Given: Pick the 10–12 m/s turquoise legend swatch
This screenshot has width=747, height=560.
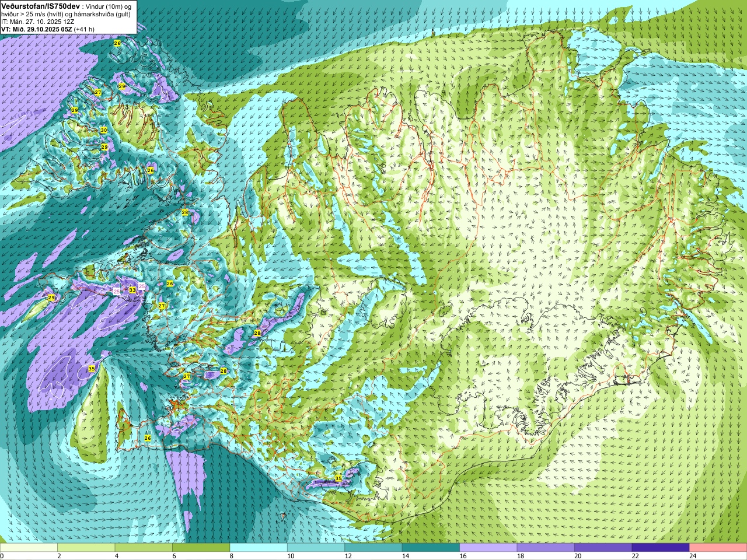Looking at the screenshot, I should pos(316,548).
